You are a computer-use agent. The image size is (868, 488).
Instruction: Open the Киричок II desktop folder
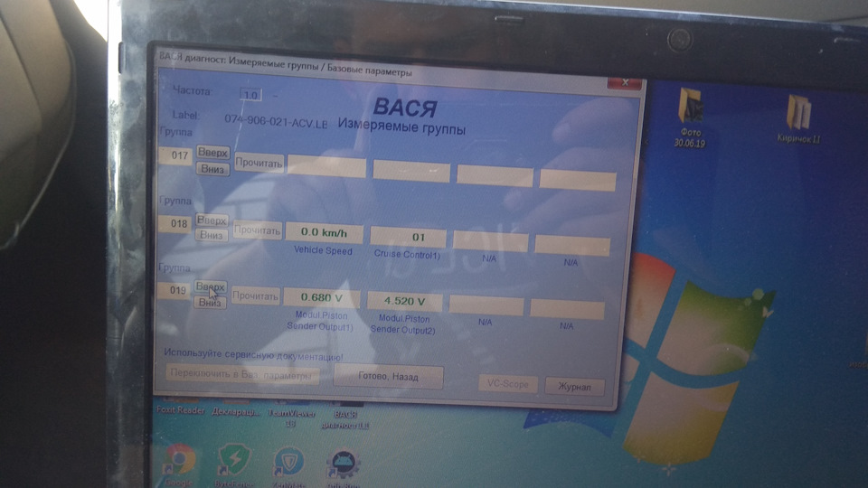pos(798,118)
